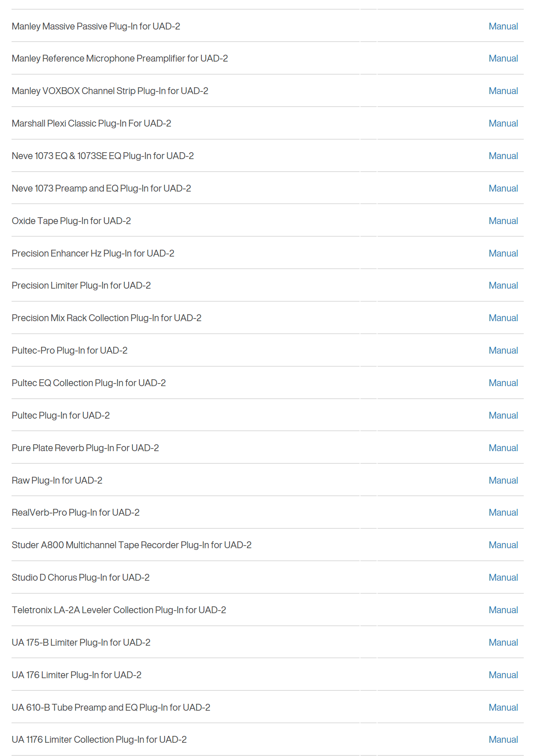Image resolution: width=534 pixels, height=756 pixels.
Task: View Precision Mix Rack Collection manual
Action: [503, 318]
